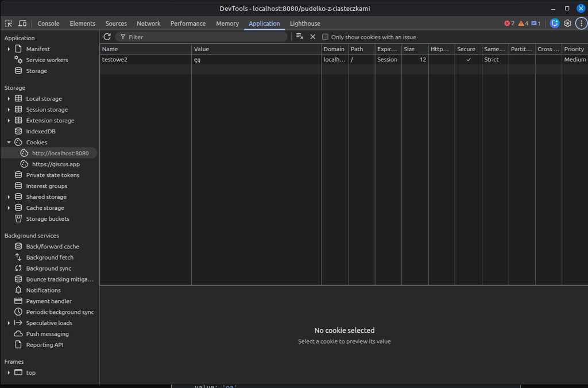Expand the top frame under Frames
The width and height of the screenshot is (588, 388).
[x=9, y=372]
